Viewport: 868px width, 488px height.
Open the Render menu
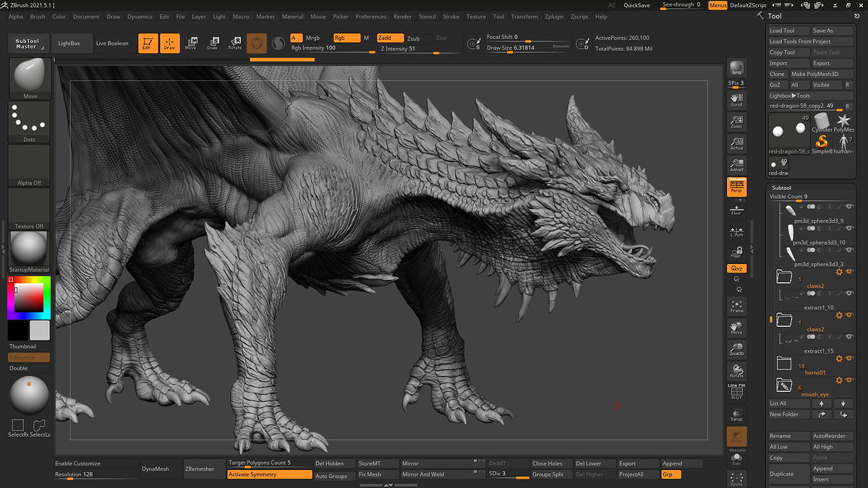coord(403,17)
